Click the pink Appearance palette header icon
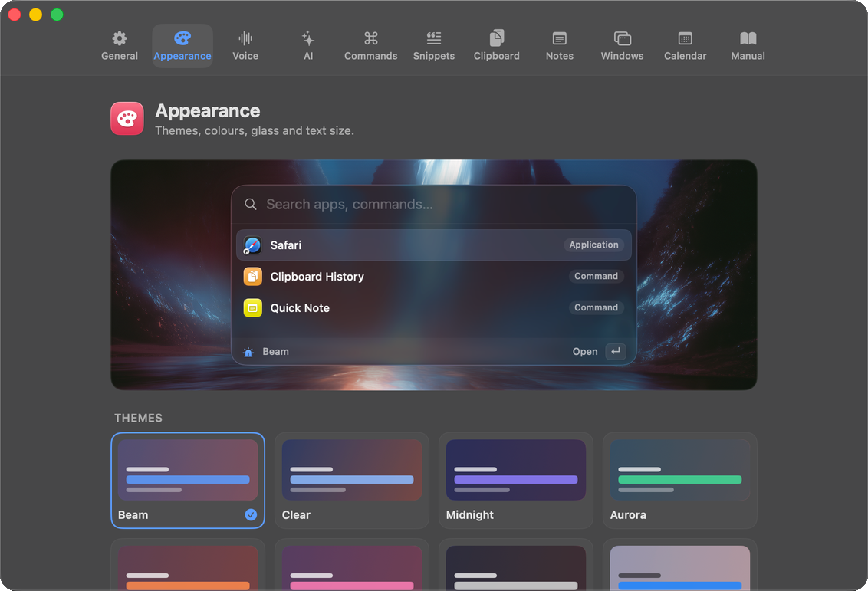Viewport: 868px width, 591px height. (127, 118)
